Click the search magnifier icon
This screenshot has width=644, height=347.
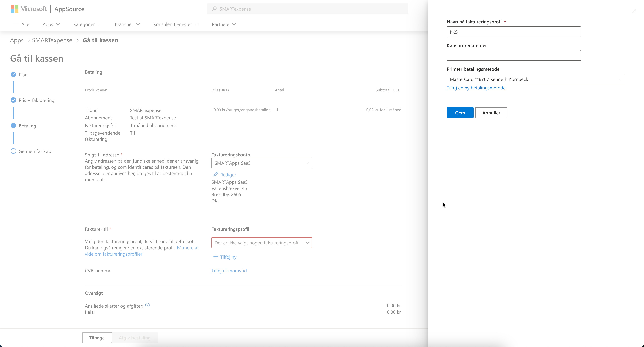click(214, 9)
